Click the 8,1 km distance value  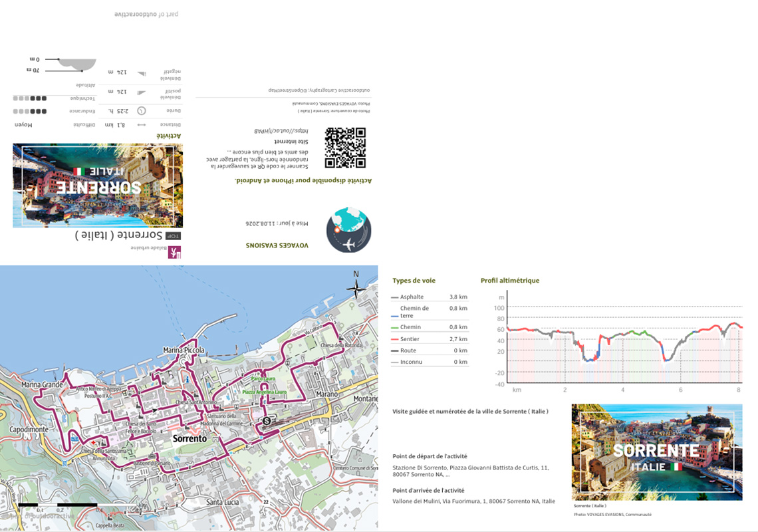115,125
